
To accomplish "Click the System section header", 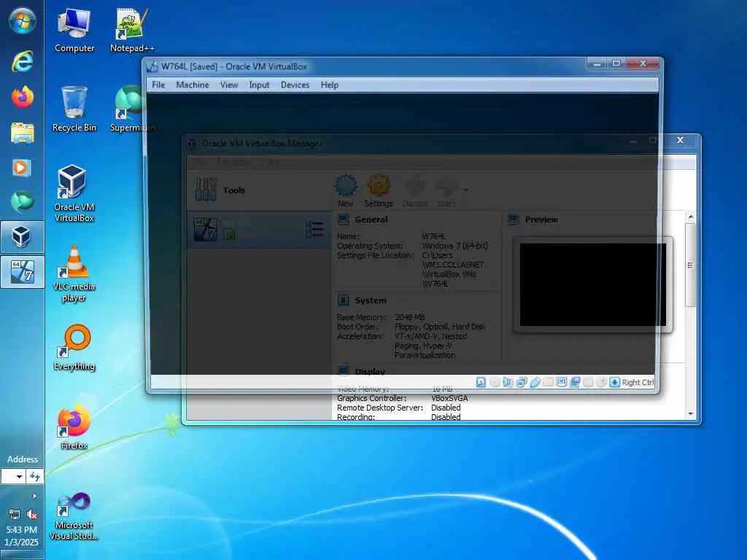I will coord(371,300).
